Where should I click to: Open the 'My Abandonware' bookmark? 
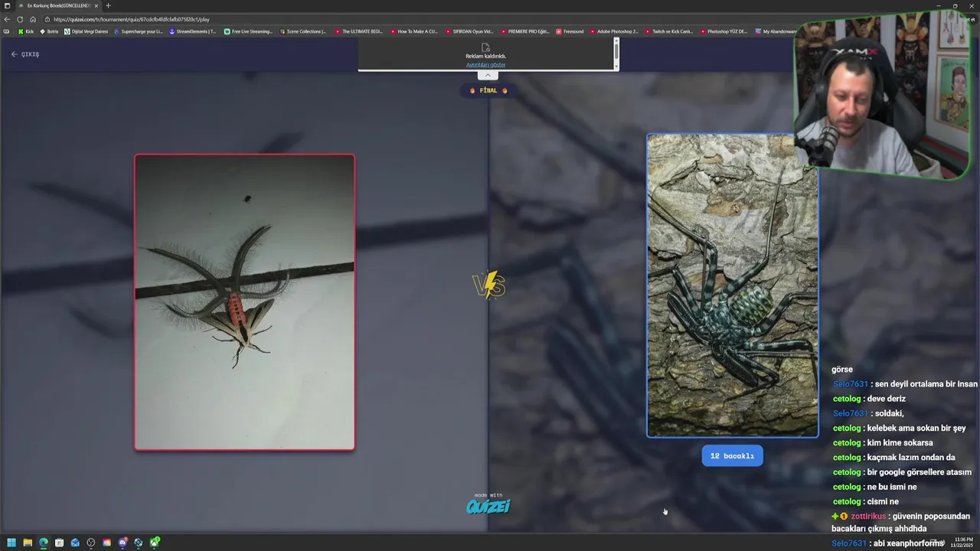tap(776, 31)
